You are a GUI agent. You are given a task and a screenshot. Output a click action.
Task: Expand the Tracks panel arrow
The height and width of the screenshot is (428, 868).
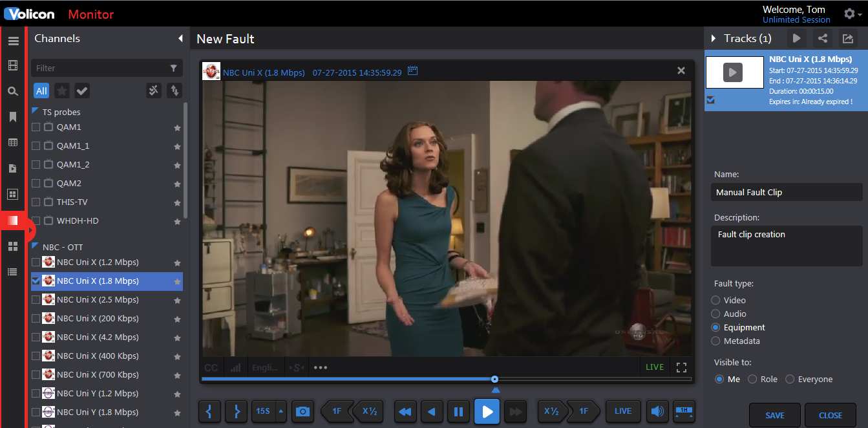point(714,39)
